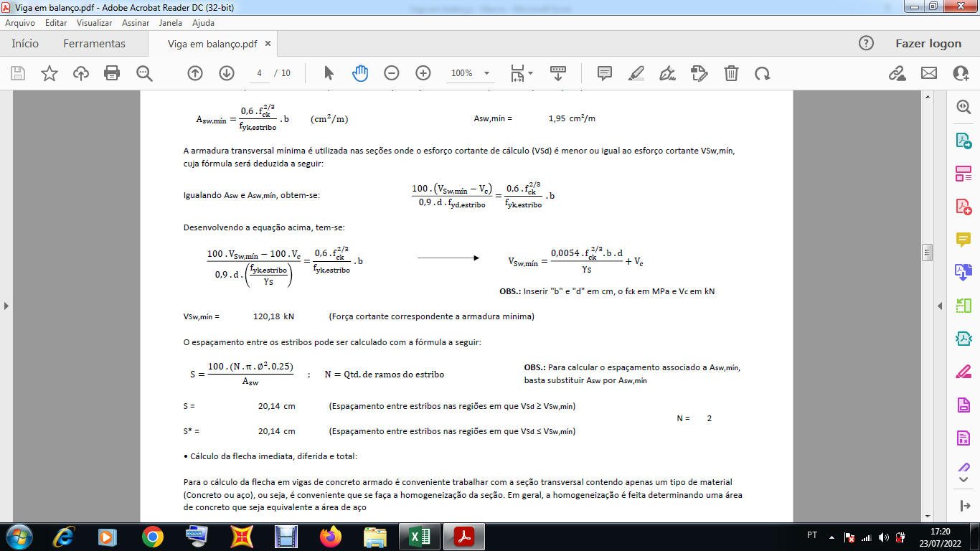Open the 100% zoom level dropdown
This screenshot has height=551, width=980.
coord(471,73)
